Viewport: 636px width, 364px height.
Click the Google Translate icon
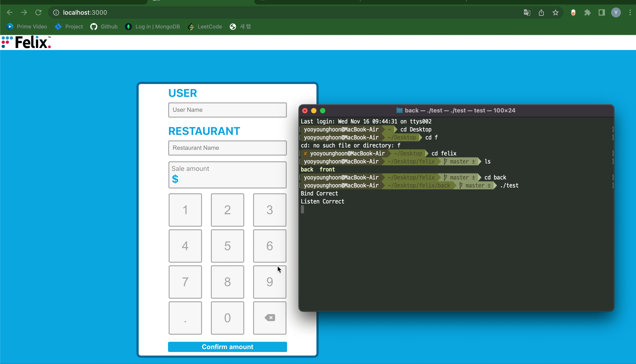coord(527,12)
